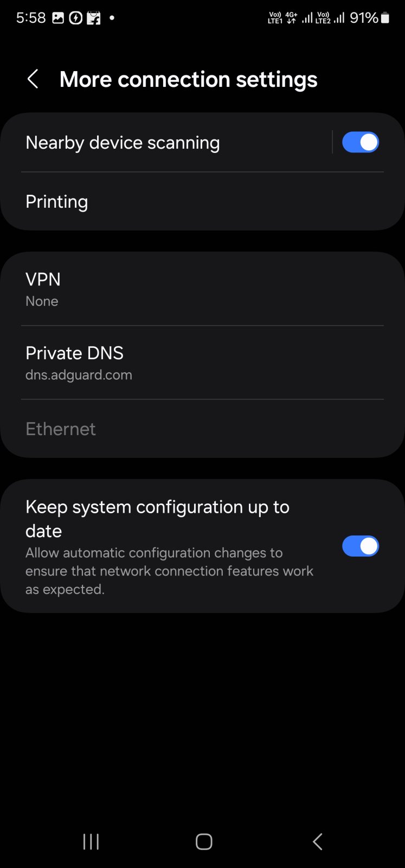
Task: Turn off Nearby device scanning switch
Action: (x=360, y=143)
